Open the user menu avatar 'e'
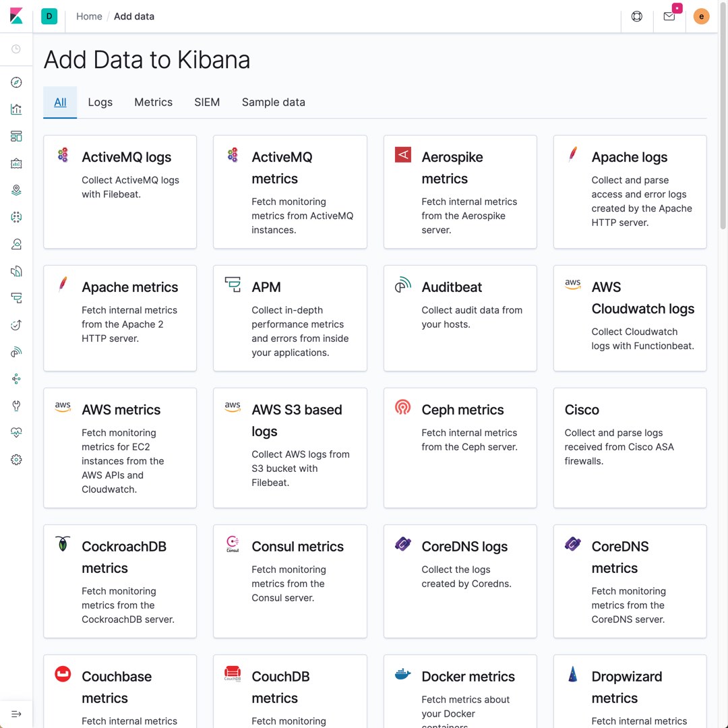This screenshot has width=728, height=728. point(701,17)
